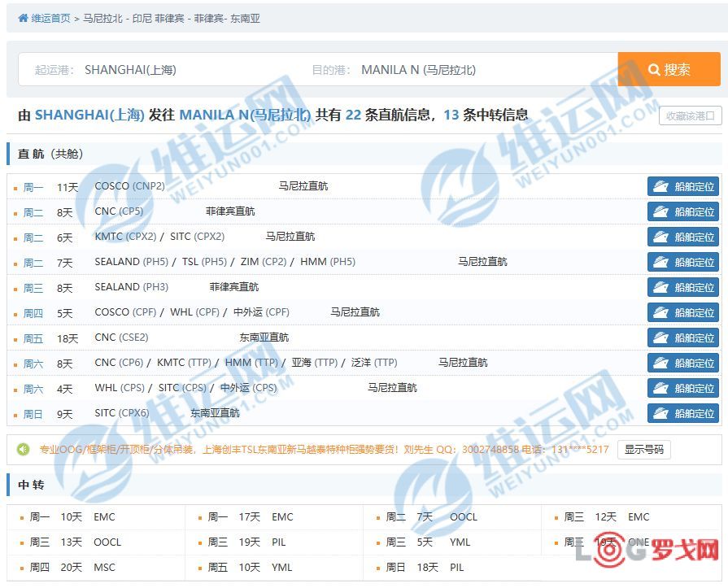Click the speaker icon beside the announcement
Viewport: 728px width, 588px height.
24,449
